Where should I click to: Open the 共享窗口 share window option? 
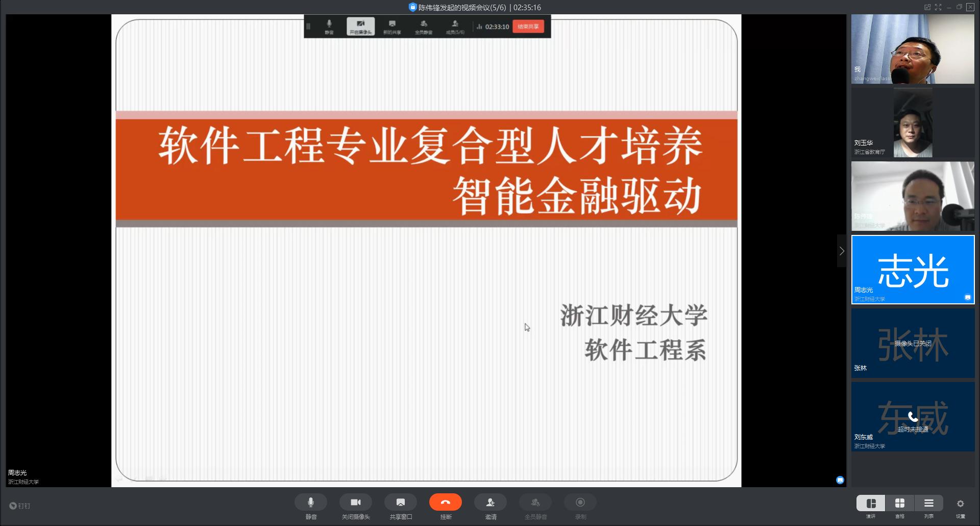(x=401, y=503)
